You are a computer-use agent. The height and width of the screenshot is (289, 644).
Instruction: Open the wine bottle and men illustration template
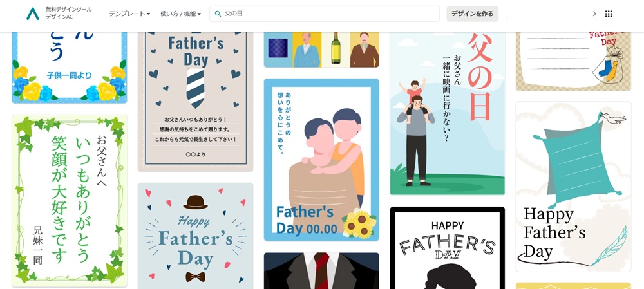321,50
